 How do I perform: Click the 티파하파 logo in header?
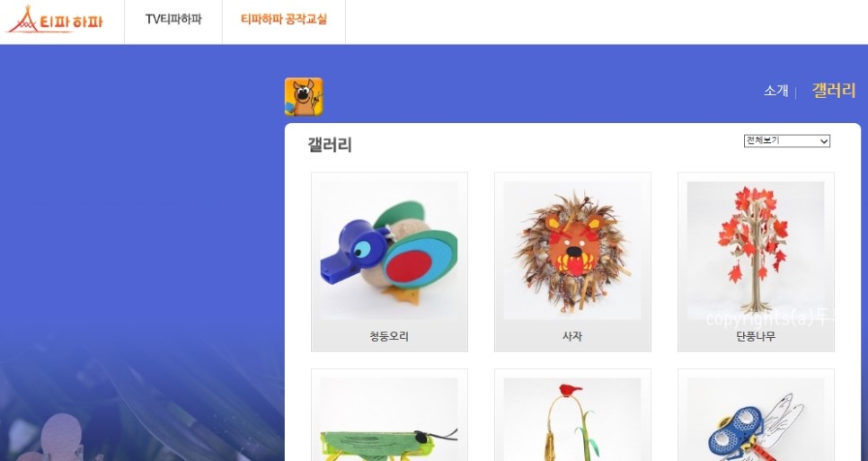[x=55, y=20]
